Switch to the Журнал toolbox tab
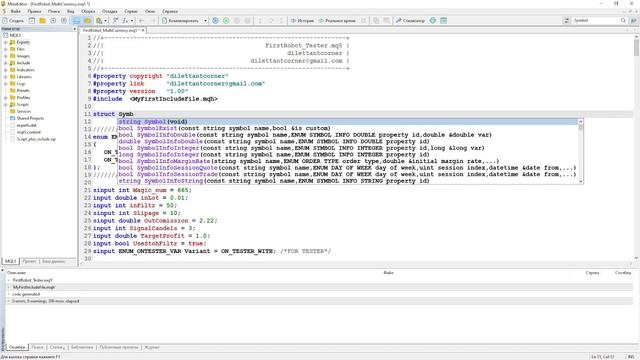 [152, 347]
